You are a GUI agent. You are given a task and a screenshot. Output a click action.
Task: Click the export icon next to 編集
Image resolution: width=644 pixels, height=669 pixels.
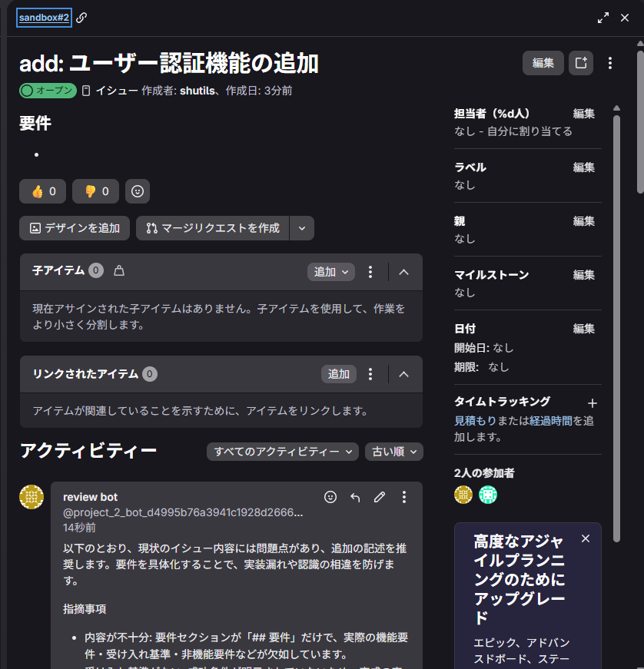pyautogui.click(x=580, y=63)
